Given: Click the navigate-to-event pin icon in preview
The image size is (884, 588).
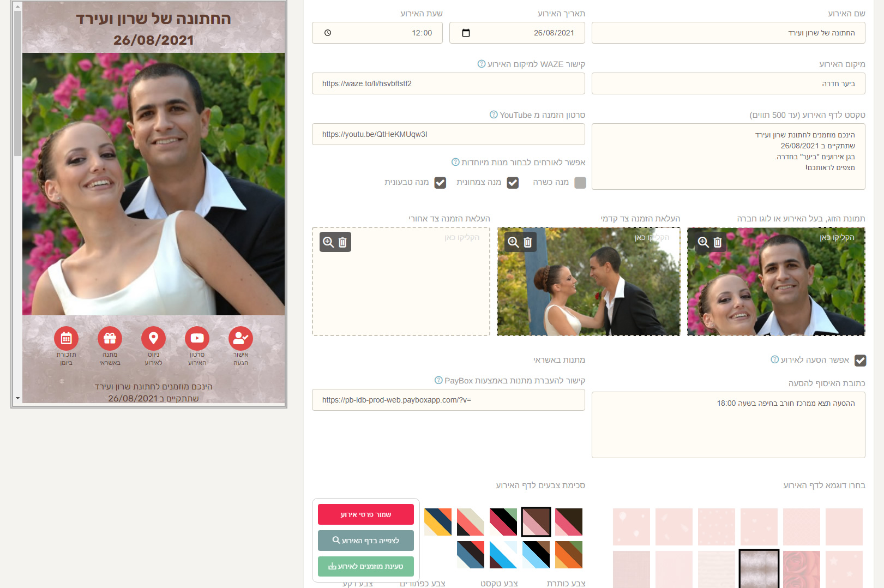Looking at the screenshot, I should point(153,339).
